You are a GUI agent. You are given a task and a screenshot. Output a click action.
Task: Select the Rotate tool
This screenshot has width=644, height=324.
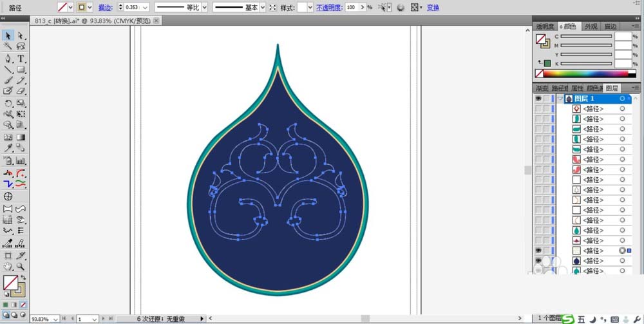(x=8, y=104)
